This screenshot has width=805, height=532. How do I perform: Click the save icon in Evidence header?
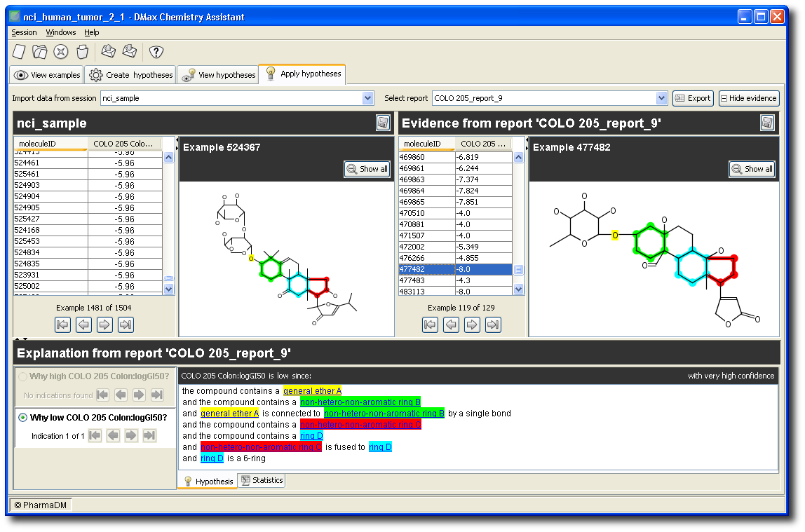[767, 123]
